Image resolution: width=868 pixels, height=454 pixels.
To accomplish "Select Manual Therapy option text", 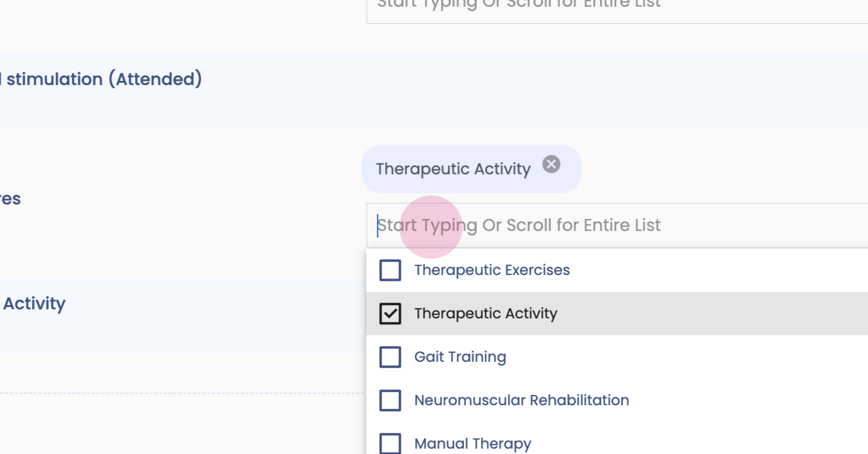I will pos(473,444).
